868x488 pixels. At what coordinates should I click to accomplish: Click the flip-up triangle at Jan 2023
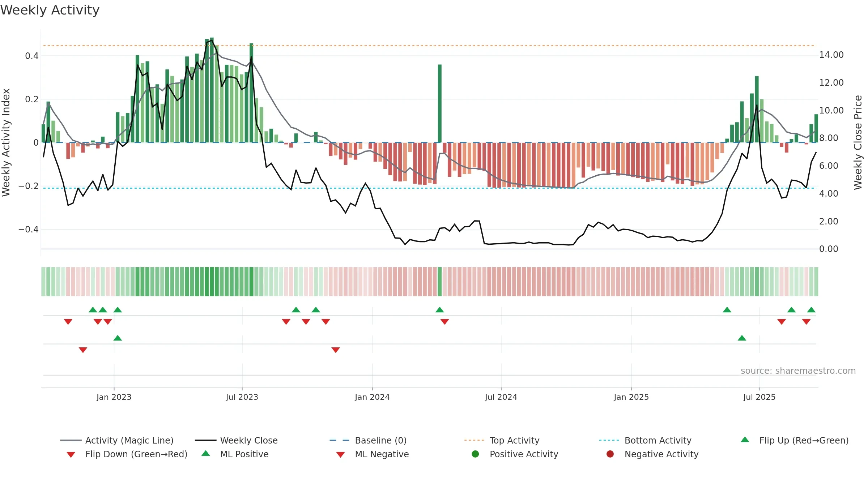(x=118, y=310)
